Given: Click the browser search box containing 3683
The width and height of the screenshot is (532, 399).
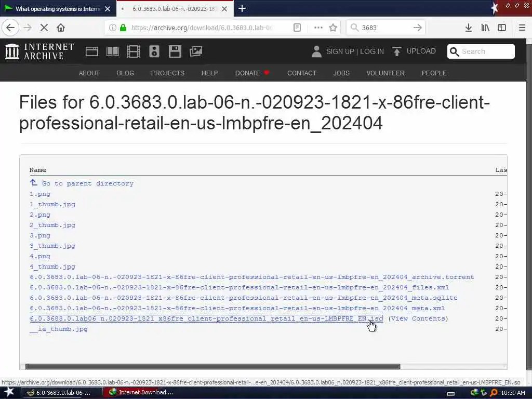Looking at the screenshot, I should click(x=386, y=28).
